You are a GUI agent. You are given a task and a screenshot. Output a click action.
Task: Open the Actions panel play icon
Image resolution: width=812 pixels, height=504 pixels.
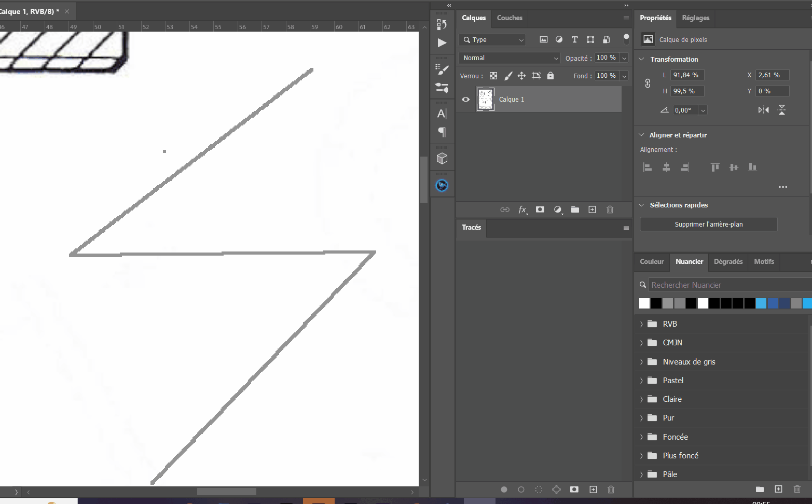(442, 43)
